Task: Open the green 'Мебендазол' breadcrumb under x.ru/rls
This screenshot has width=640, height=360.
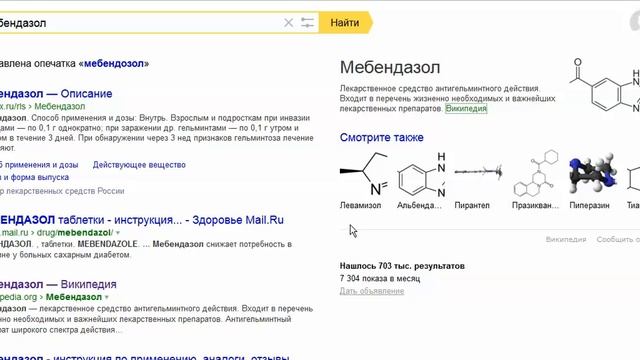Action: click(x=60, y=107)
